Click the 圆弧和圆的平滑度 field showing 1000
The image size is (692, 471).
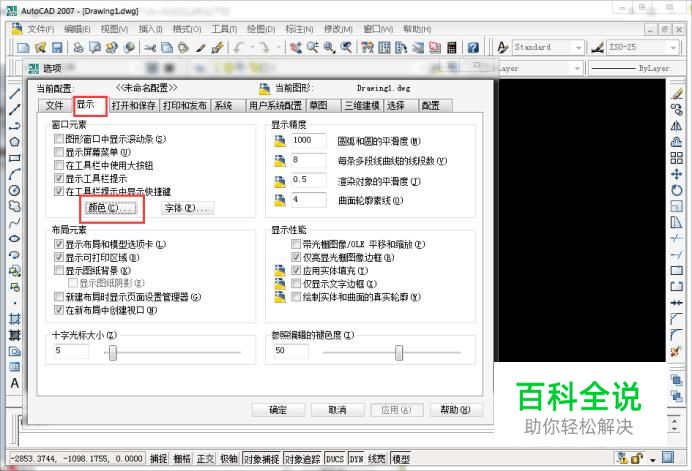pos(309,140)
